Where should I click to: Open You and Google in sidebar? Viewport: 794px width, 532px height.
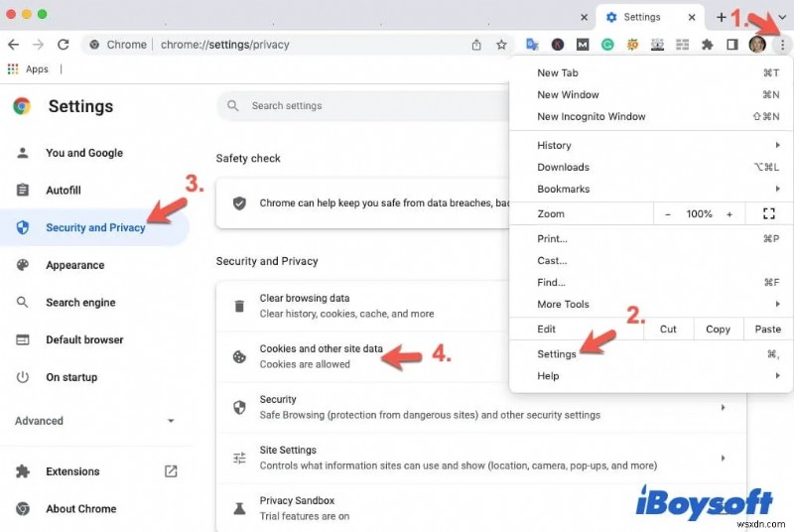tap(84, 153)
